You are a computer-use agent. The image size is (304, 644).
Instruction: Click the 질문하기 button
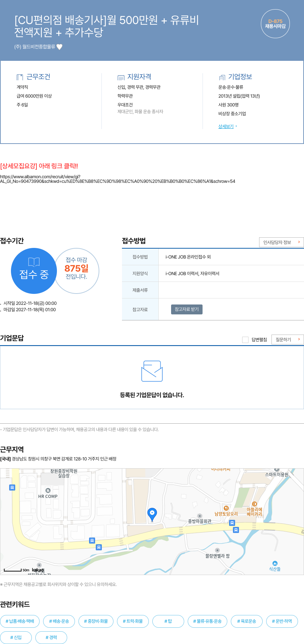287,340
